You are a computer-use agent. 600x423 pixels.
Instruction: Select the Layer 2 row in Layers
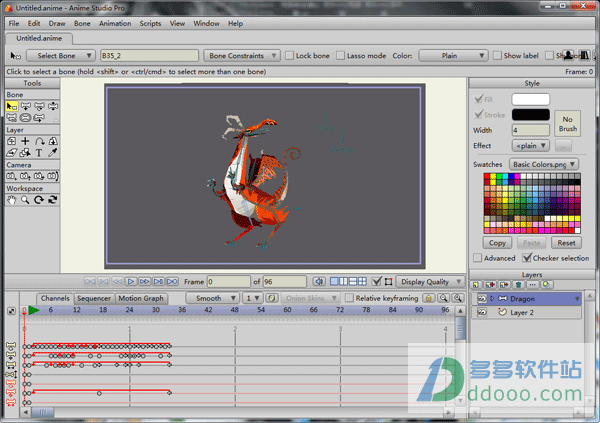point(527,312)
